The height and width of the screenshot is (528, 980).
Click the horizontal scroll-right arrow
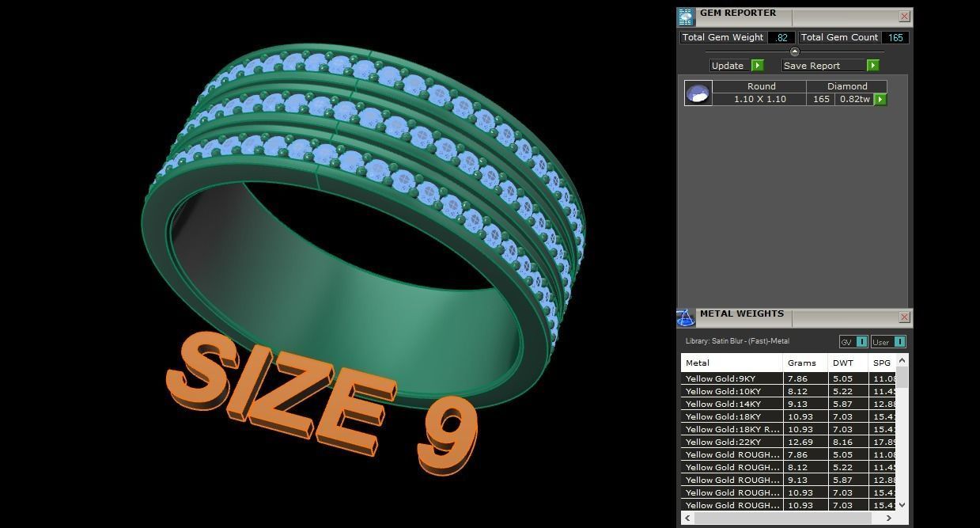(889, 518)
